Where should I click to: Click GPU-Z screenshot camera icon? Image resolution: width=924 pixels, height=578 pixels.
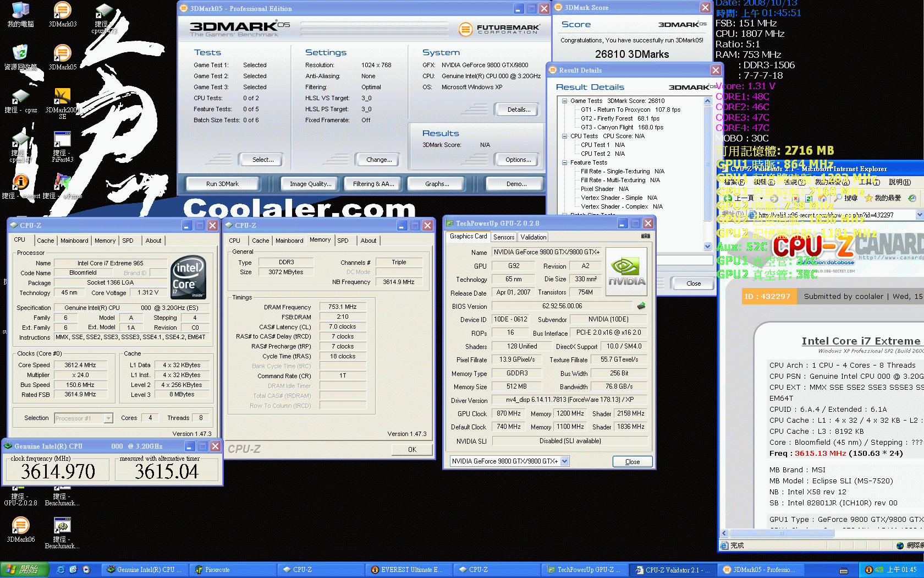pos(646,236)
